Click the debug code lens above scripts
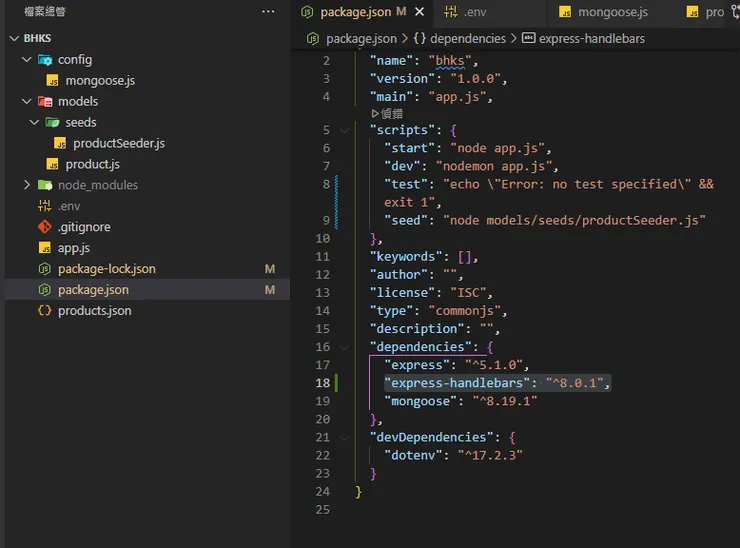The height and width of the screenshot is (548, 740). [x=386, y=114]
